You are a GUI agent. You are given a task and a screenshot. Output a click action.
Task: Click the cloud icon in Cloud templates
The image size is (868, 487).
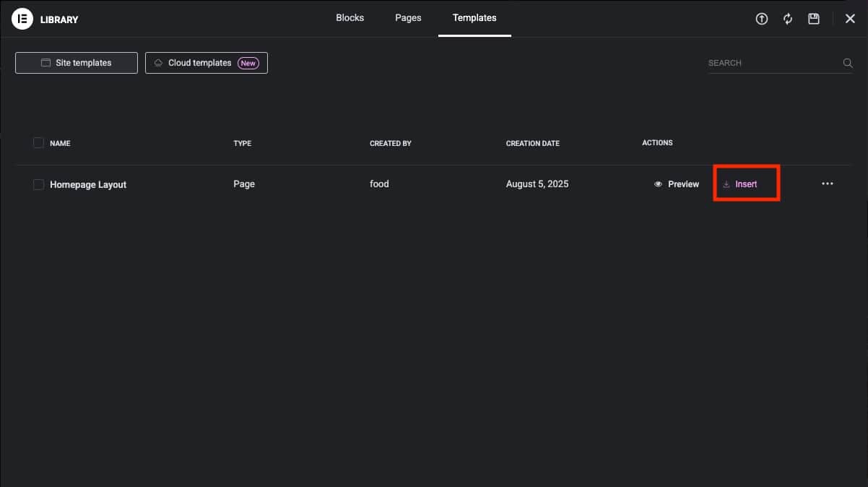pos(158,63)
